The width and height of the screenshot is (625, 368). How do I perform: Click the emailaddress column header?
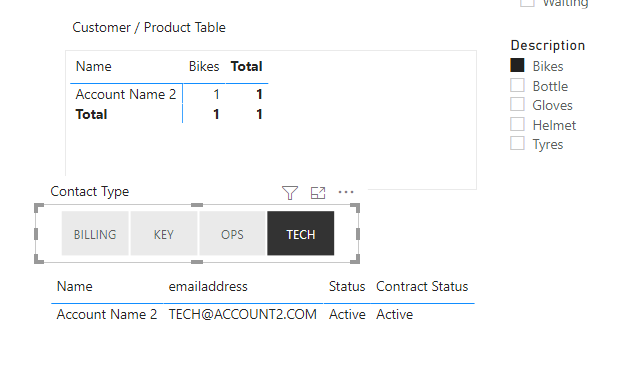pyautogui.click(x=208, y=286)
